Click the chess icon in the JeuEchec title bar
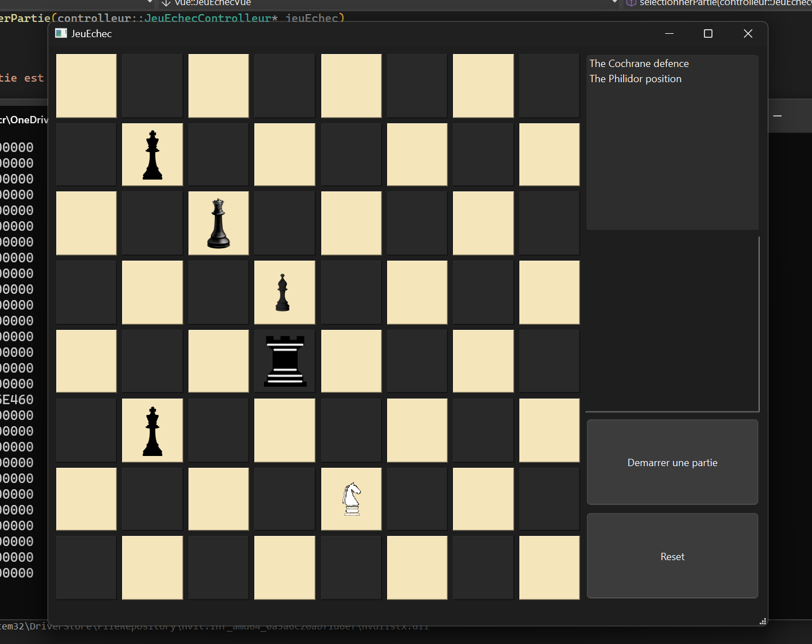The height and width of the screenshot is (644, 812). pos(60,33)
